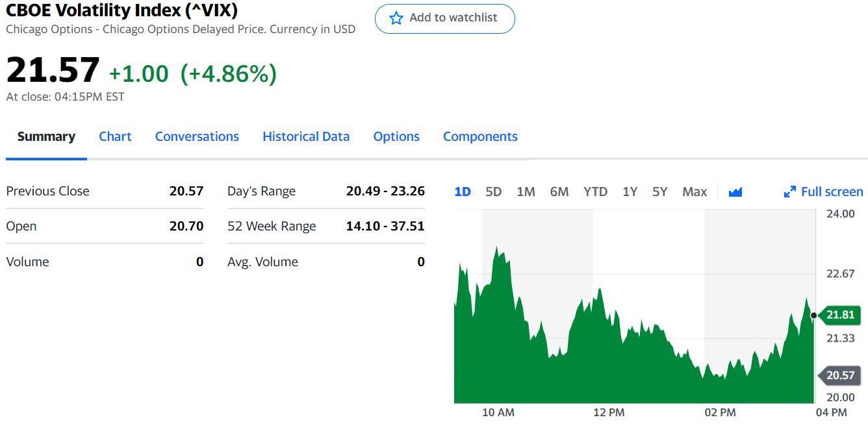Screen dimensions: 868x424
Task: Click the Day's Range label
Action: click(x=261, y=191)
